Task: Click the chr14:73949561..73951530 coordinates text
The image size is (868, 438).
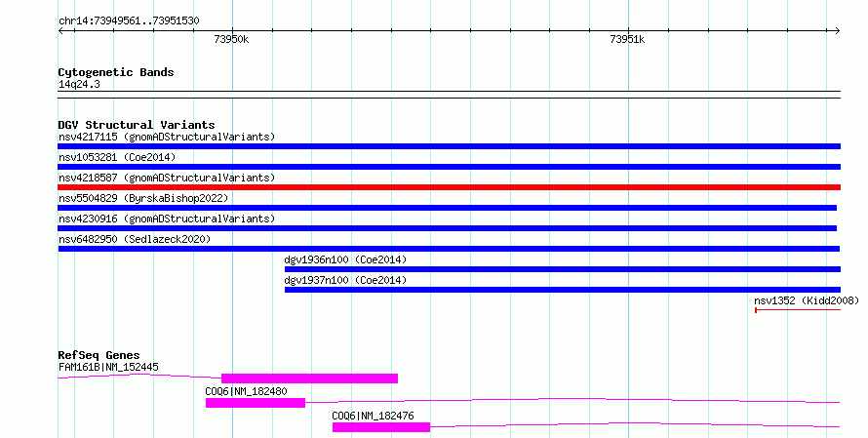Action: click(129, 20)
